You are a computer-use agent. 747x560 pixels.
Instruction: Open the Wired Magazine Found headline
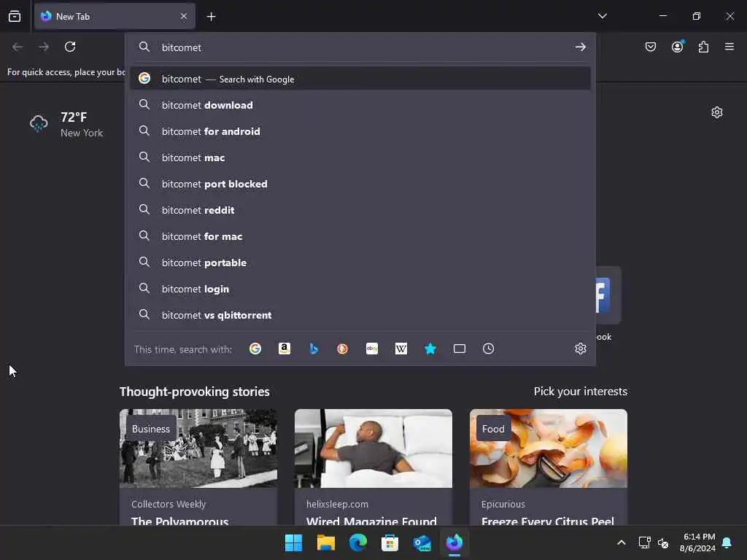coord(371,521)
